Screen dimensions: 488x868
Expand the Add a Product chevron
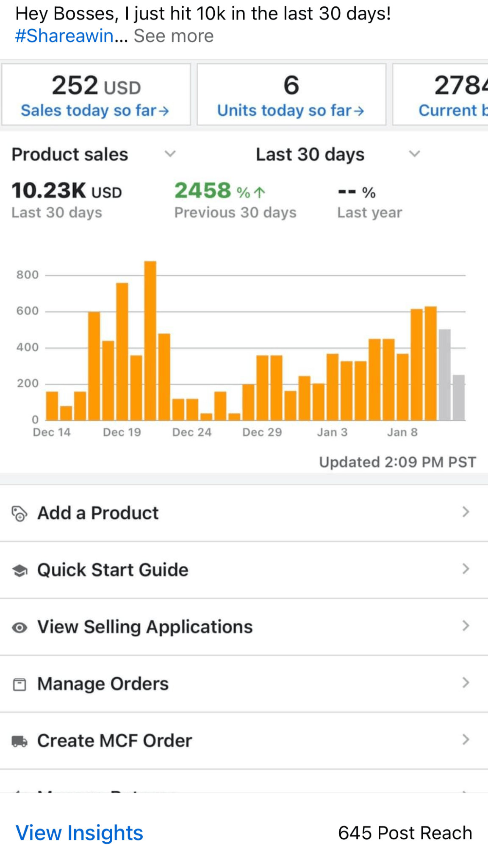466,512
